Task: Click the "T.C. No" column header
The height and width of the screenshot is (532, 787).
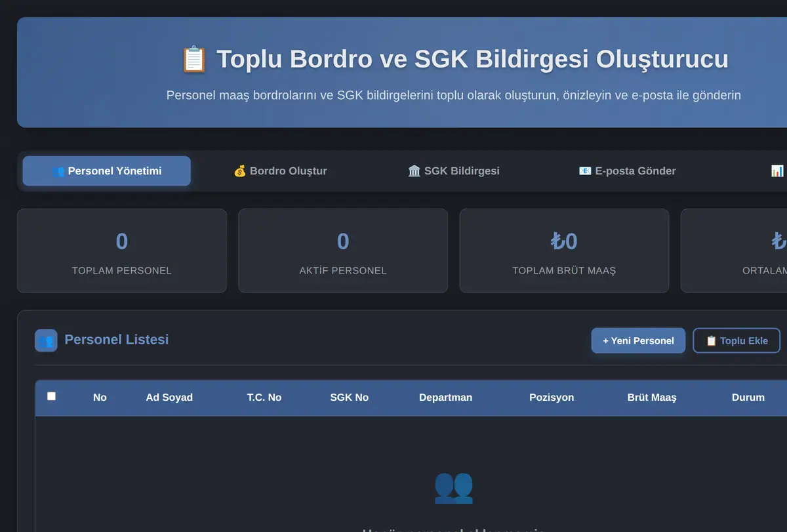Action: coord(264,398)
